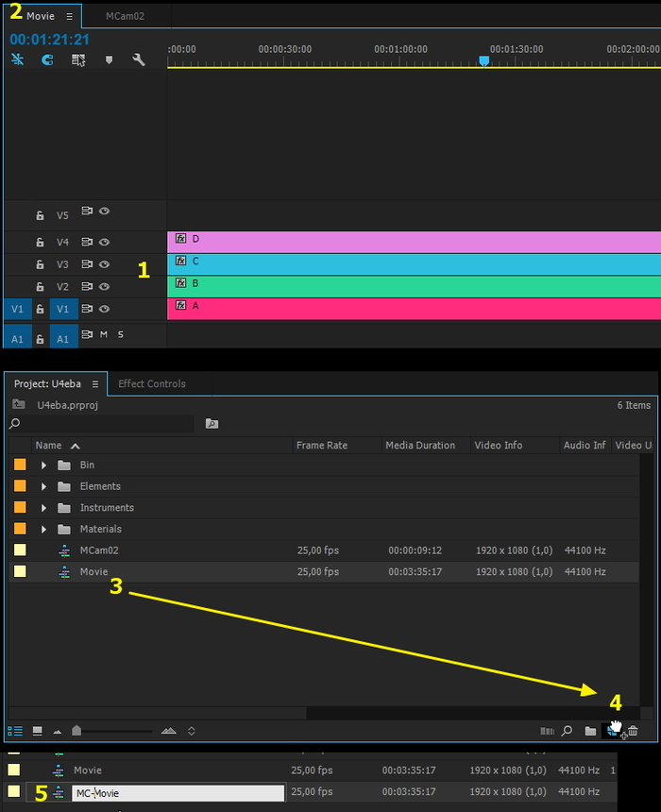Click the MCam02 sequence icon in the Project panel
Image resolution: width=661 pixels, height=812 pixels.
(64, 550)
